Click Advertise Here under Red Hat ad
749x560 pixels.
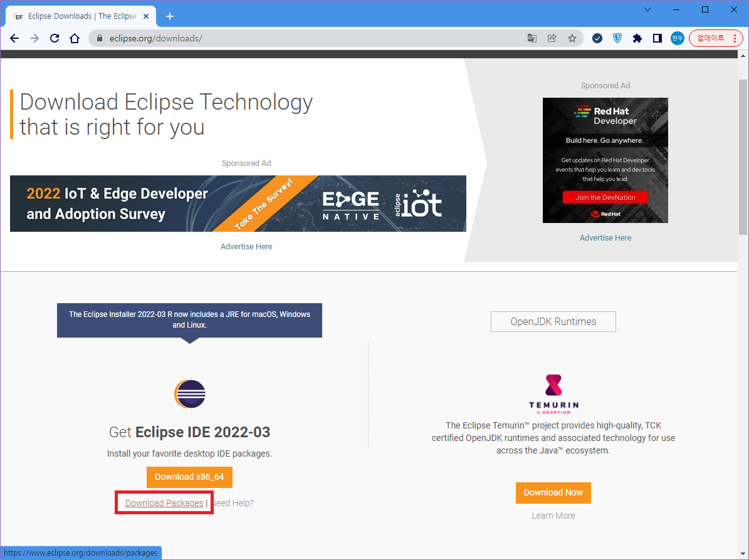pos(605,238)
